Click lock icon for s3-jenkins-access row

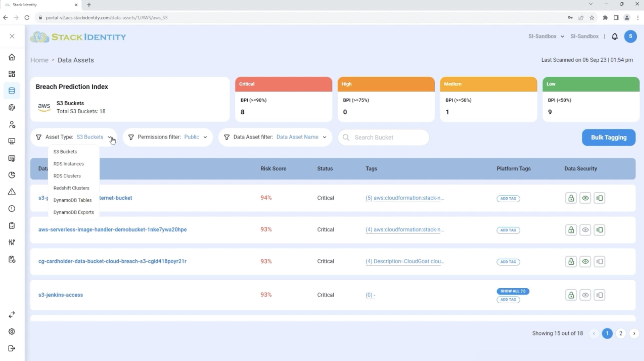(571, 295)
